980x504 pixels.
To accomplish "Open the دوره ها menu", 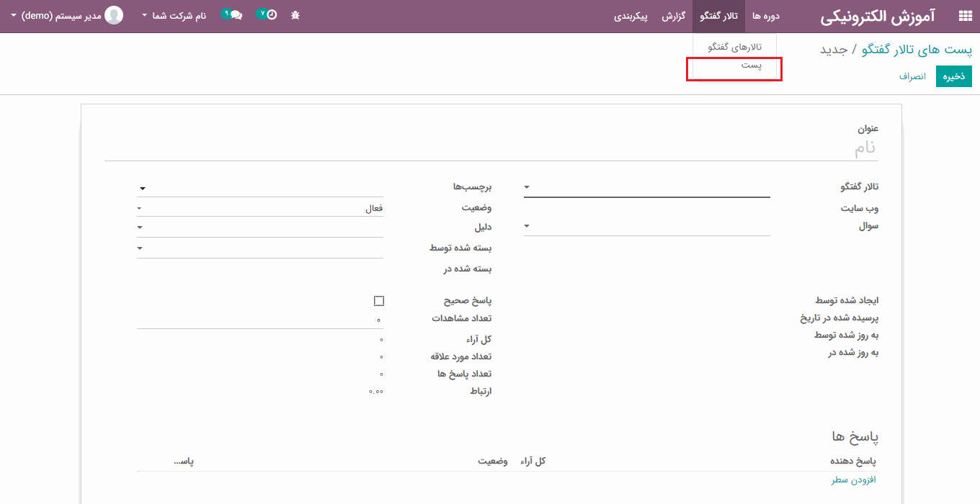I will [x=767, y=16].
